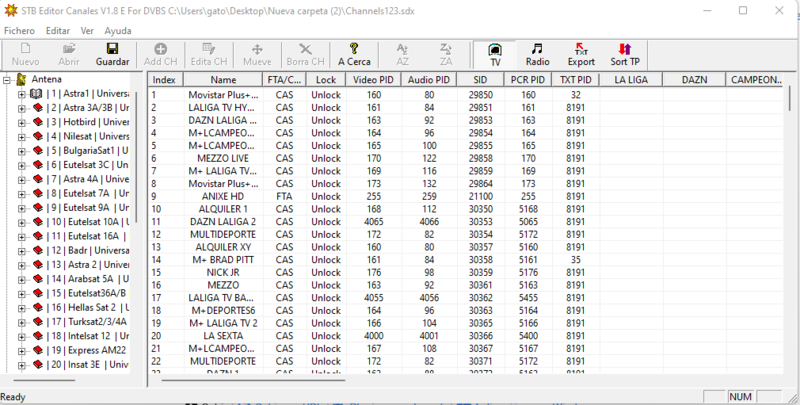Select the M+ BRAD PITT channel
This screenshot has width=800, height=405.
pyautogui.click(x=466, y=260)
